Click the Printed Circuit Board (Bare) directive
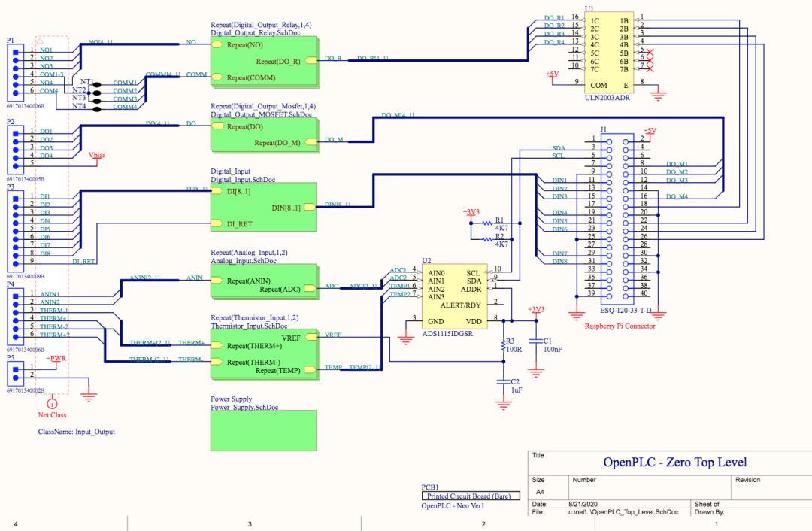The image size is (812, 531). (x=471, y=496)
